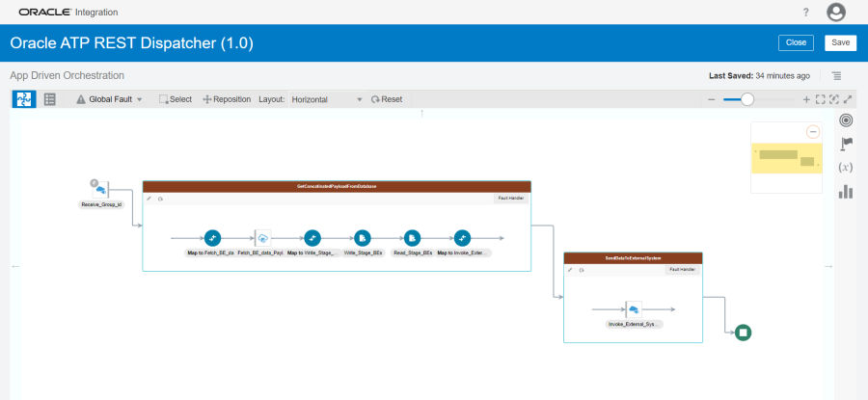The width and height of the screenshot is (868, 400).
Task: Open the Global Fault dropdown
Action: (x=109, y=99)
